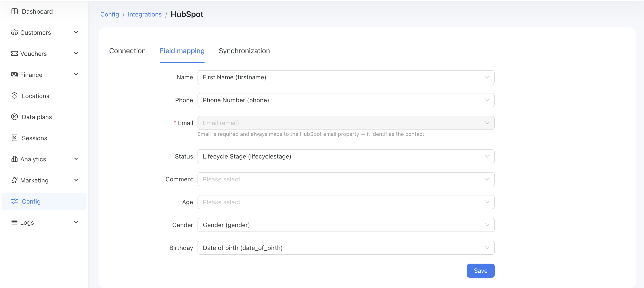Click the Email helper text
Image resolution: width=644 pixels, height=288 pixels.
click(x=311, y=134)
